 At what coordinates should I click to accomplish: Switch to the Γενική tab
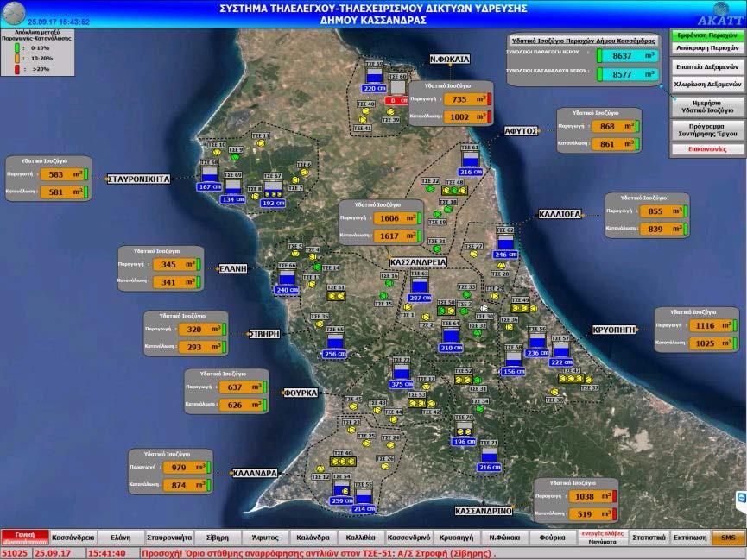pyautogui.click(x=25, y=538)
